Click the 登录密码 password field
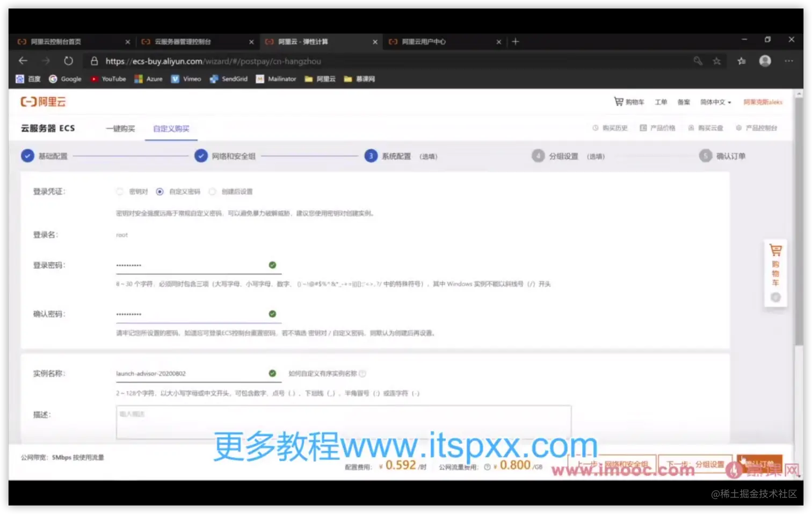This screenshot has height=514, width=812. point(199,265)
